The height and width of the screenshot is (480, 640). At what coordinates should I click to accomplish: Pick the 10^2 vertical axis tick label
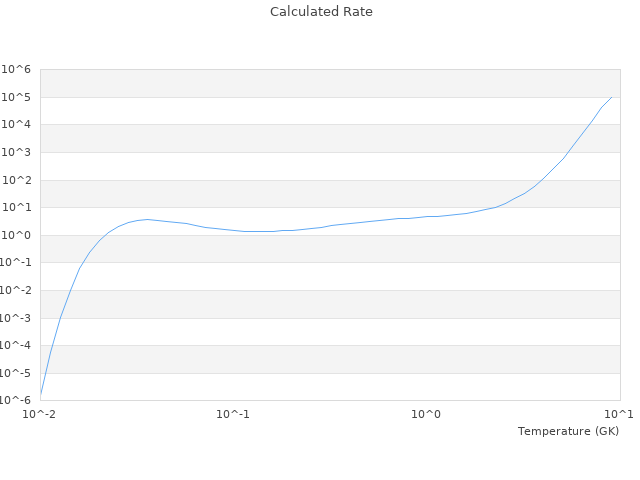click(16, 181)
